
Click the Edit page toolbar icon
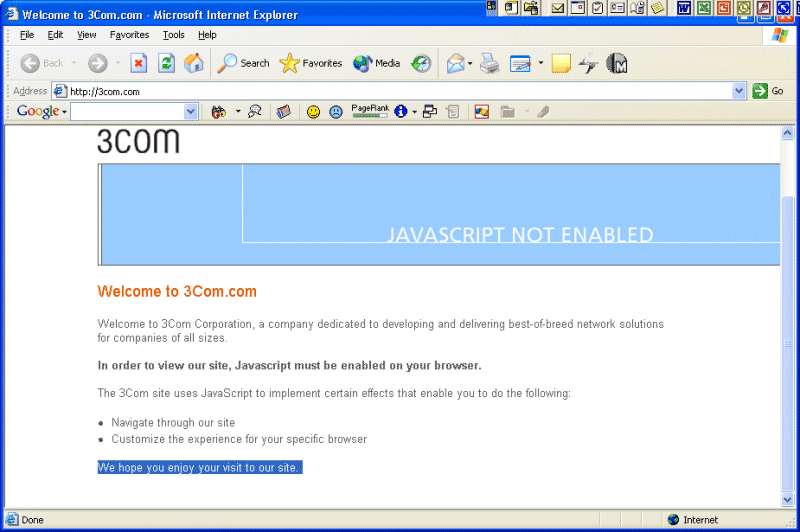tap(520, 63)
